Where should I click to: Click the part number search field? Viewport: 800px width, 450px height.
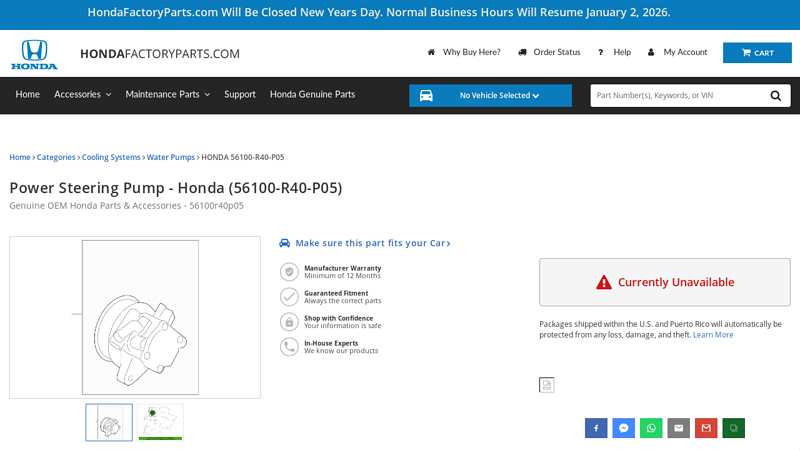(675, 96)
